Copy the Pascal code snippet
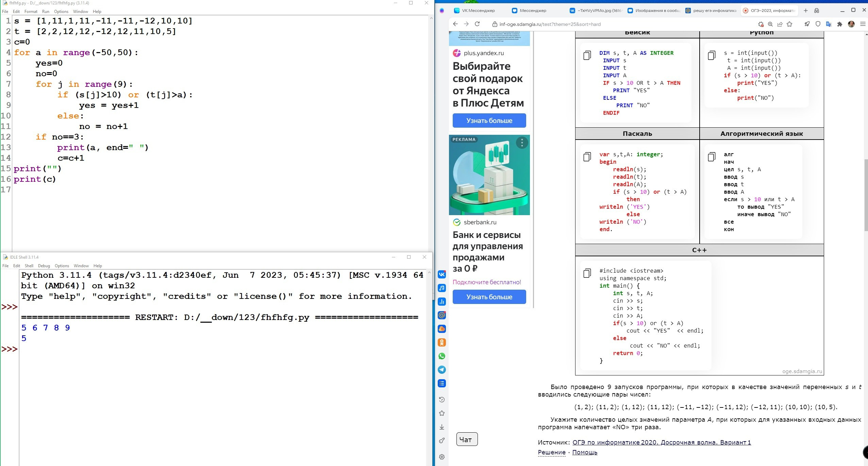This screenshot has width=868, height=466. [x=587, y=157]
